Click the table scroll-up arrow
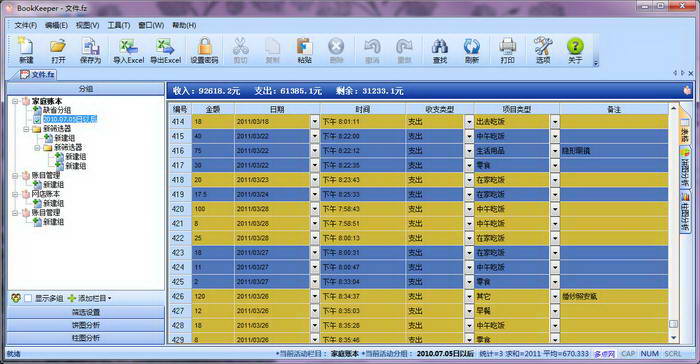Image resolution: width=700 pixels, height=364 pixels. 673,109
